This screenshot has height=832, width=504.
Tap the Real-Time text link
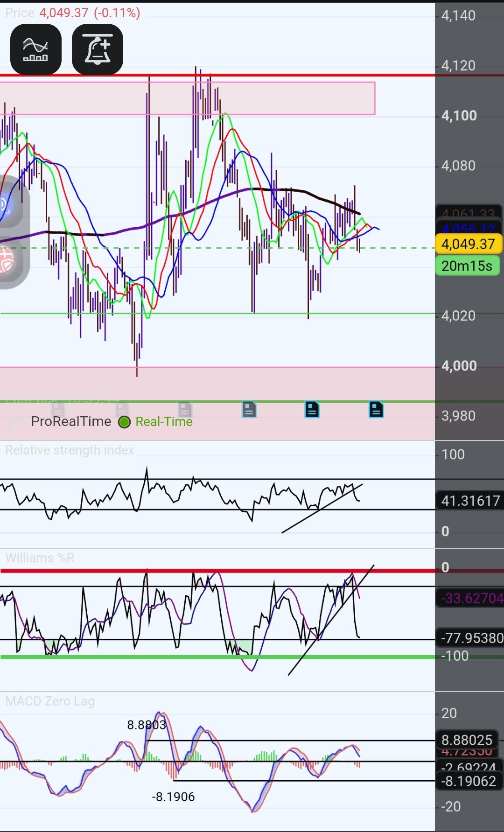(x=164, y=422)
